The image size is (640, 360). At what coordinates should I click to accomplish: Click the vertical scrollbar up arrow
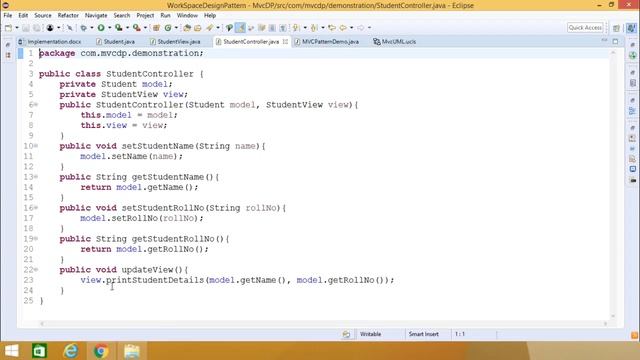(x=613, y=53)
